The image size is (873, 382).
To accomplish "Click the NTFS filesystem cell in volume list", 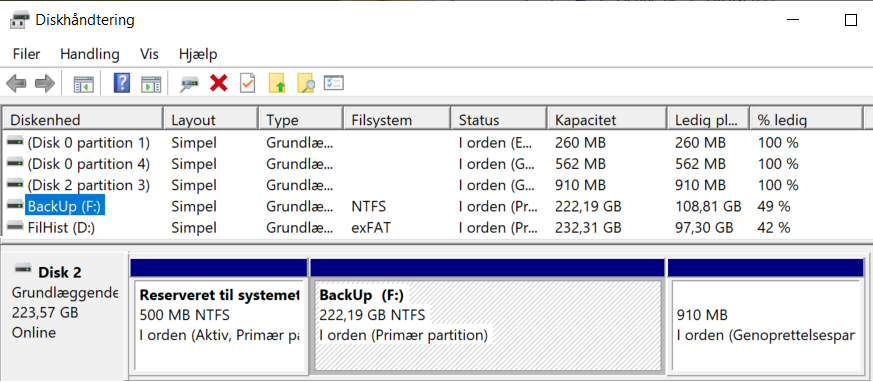I will 369,207.
